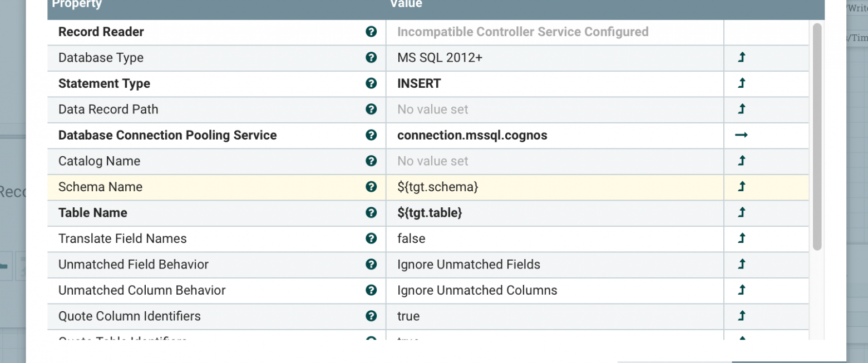
Task: View help for Data Record Path
Action: tap(371, 109)
